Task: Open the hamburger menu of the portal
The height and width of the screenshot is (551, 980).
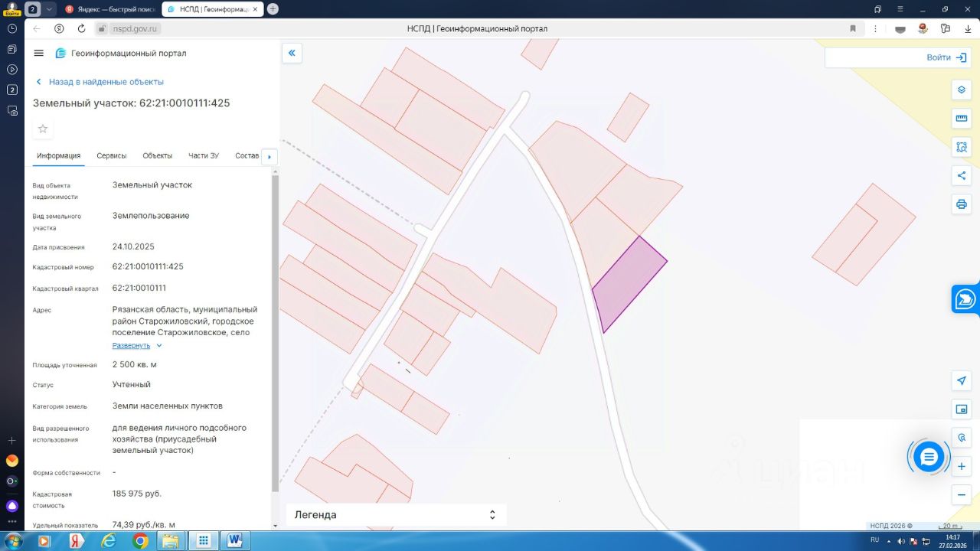Action: (x=39, y=53)
